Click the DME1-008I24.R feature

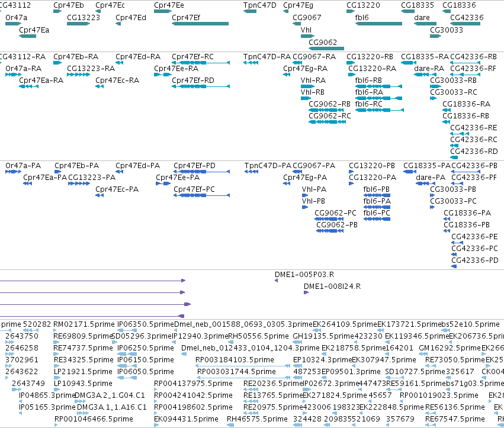tap(306, 292)
